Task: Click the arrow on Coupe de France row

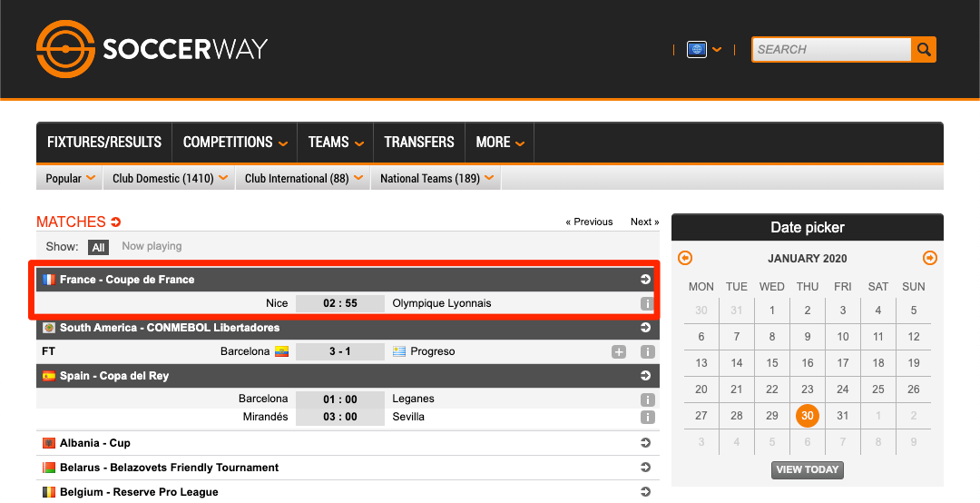Action: pyautogui.click(x=646, y=279)
